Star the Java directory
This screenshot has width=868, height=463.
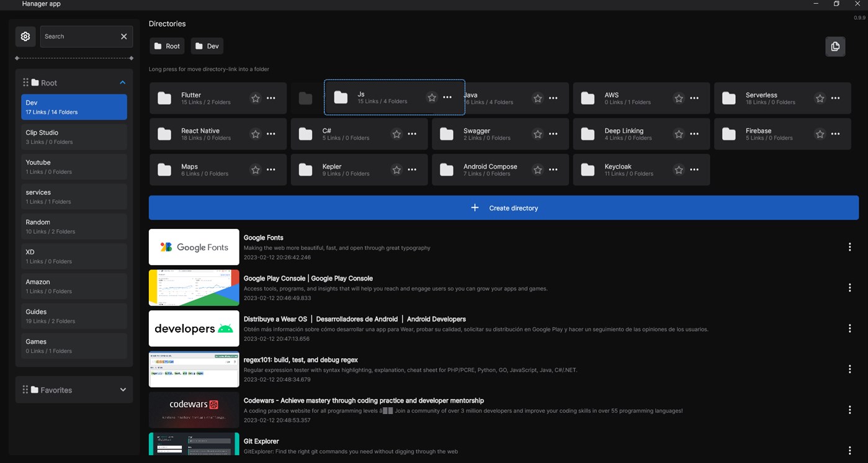pos(538,98)
